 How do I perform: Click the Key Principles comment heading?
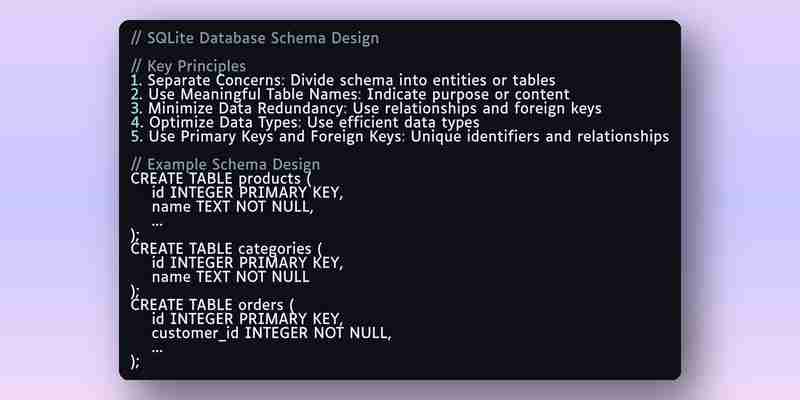pyautogui.click(x=188, y=66)
